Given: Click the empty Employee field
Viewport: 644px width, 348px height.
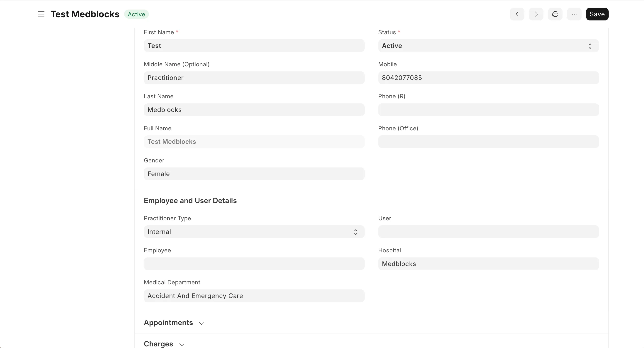Looking at the screenshot, I should (x=254, y=264).
